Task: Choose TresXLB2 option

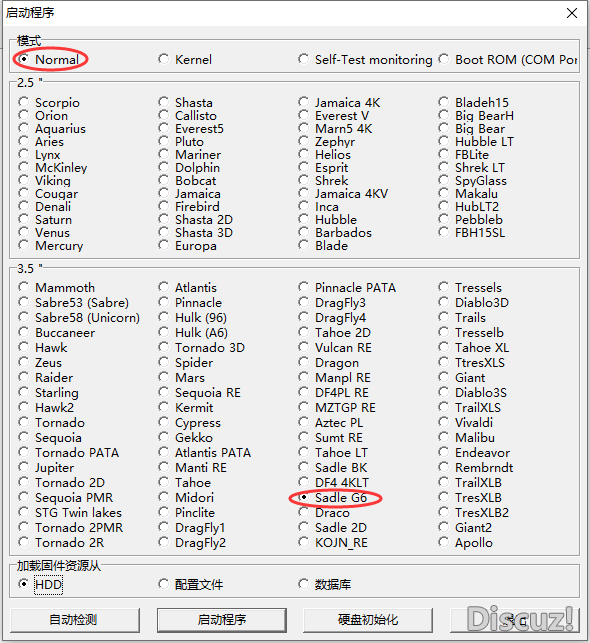Action: point(443,512)
